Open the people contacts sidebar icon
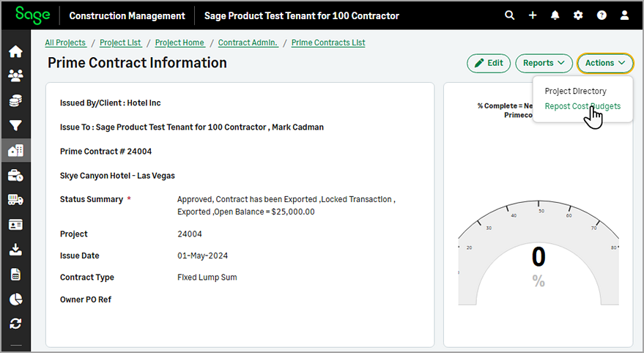Image resolution: width=644 pixels, height=353 pixels. pyautogui.click(x=15, y=76)
